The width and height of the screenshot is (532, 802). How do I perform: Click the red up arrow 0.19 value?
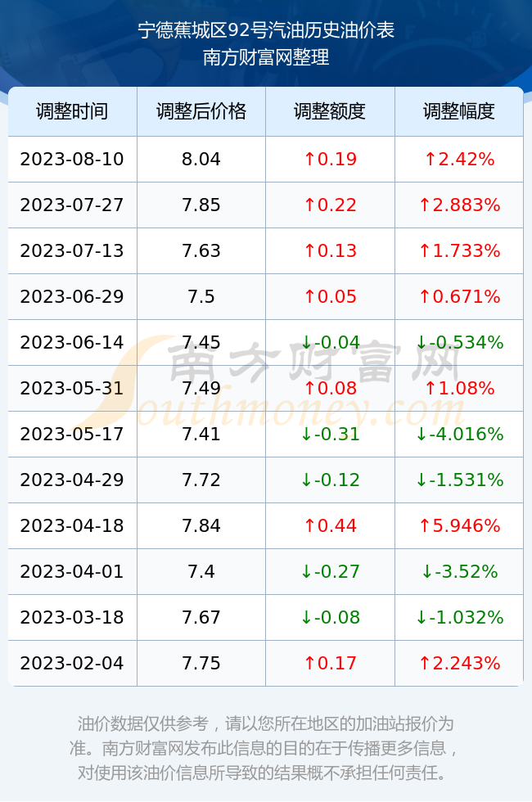coord(330,159)
